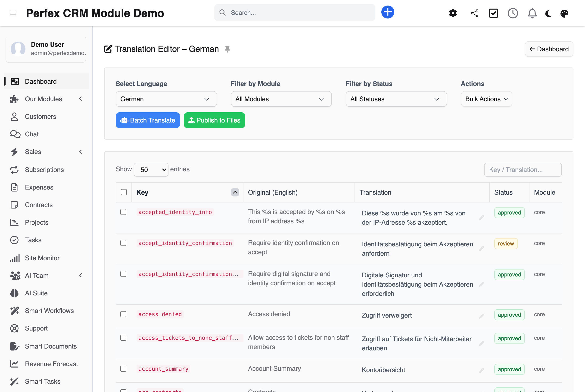Focus the top Search field
This screenshot has width=585, height=392.
[x=295, y=12]
